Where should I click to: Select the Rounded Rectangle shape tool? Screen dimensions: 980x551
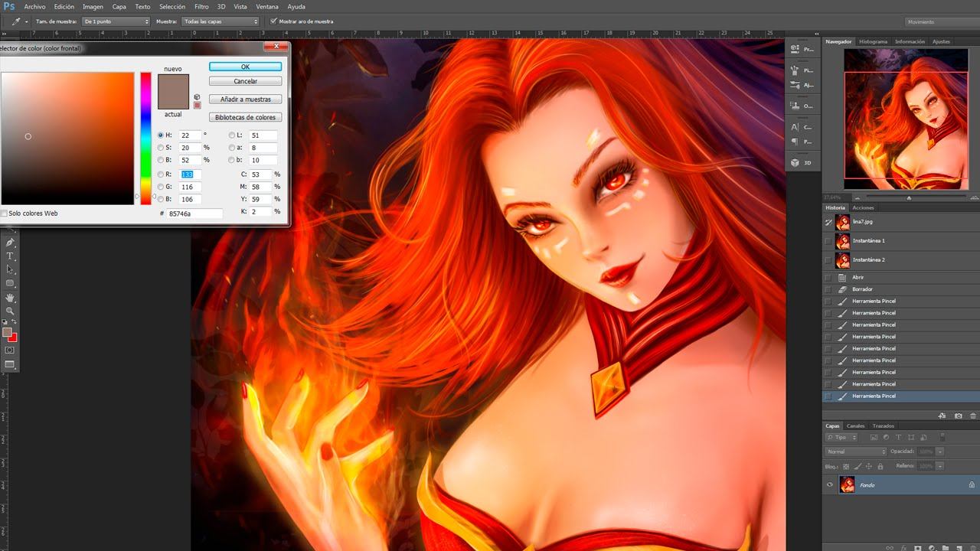10,283
